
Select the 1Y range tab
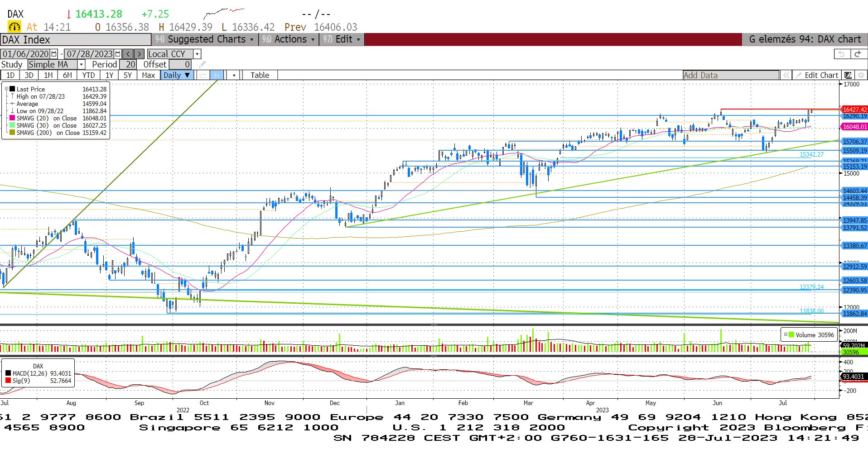[109, 75]
